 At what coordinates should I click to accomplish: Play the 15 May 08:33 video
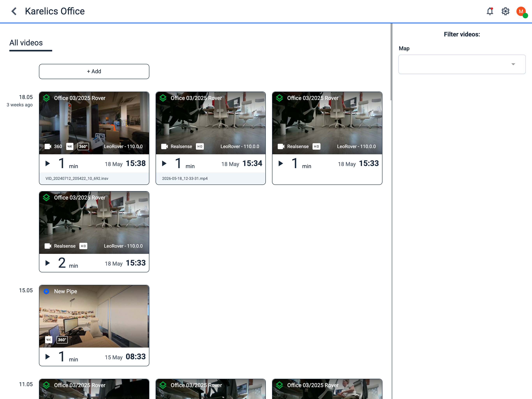pyautogui.click(x=48, y=357)
